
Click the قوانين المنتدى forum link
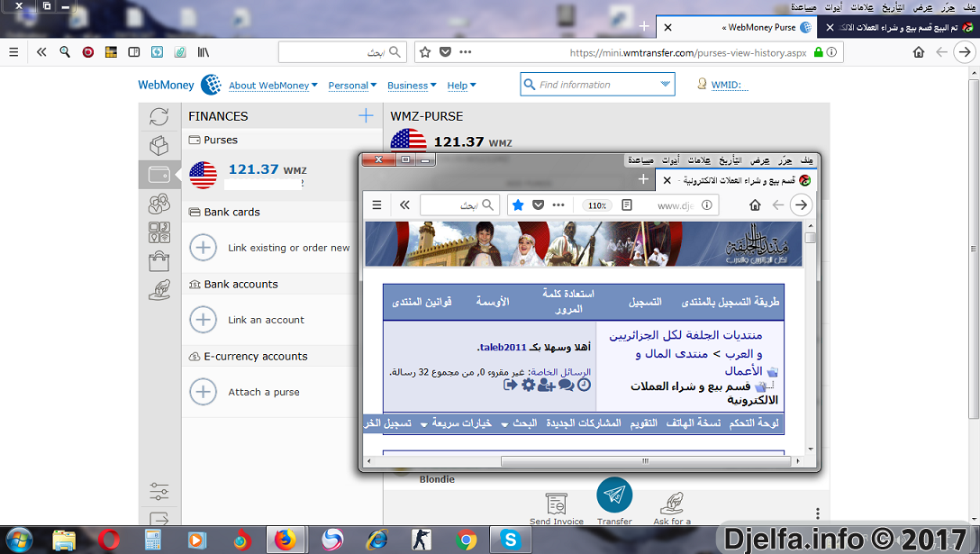(x=422, y=302)
